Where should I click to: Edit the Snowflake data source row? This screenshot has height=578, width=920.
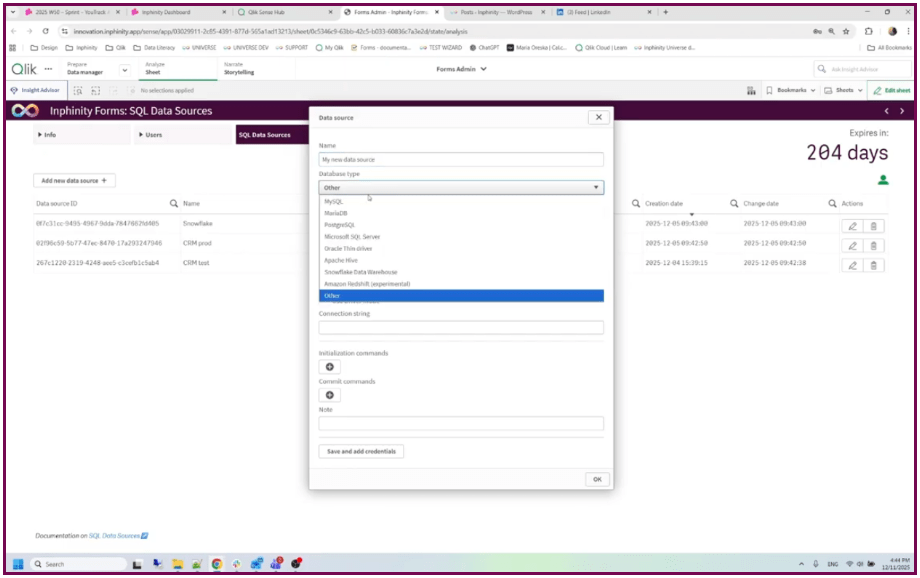(853, 226)
